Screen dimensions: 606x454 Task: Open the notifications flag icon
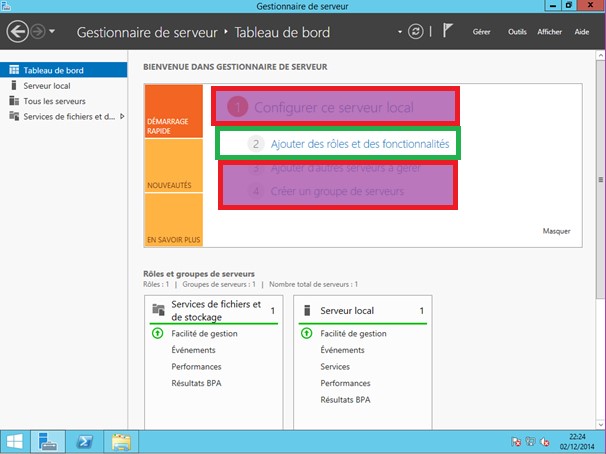[448, 32]
